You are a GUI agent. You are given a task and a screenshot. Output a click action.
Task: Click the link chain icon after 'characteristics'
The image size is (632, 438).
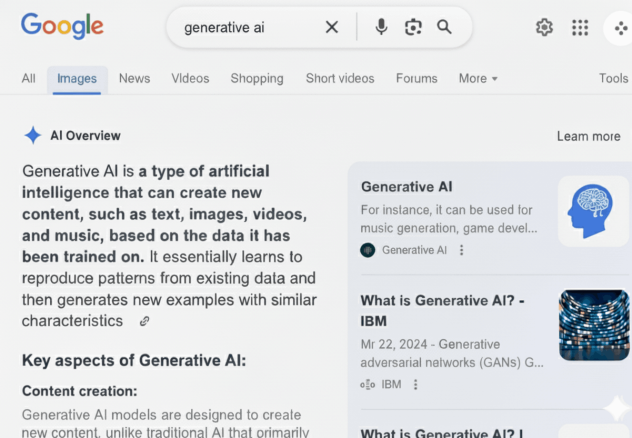[144, 321]
